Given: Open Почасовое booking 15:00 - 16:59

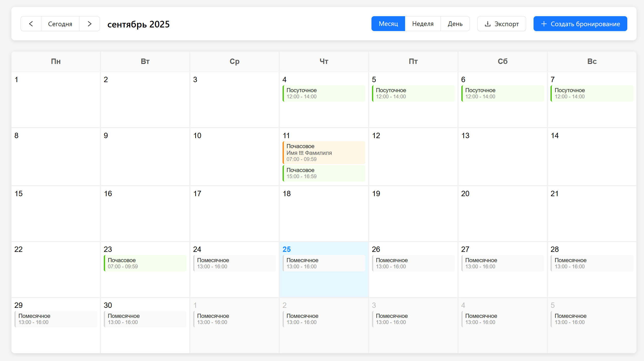Looking at the screenshot, I should click(324, 173).
